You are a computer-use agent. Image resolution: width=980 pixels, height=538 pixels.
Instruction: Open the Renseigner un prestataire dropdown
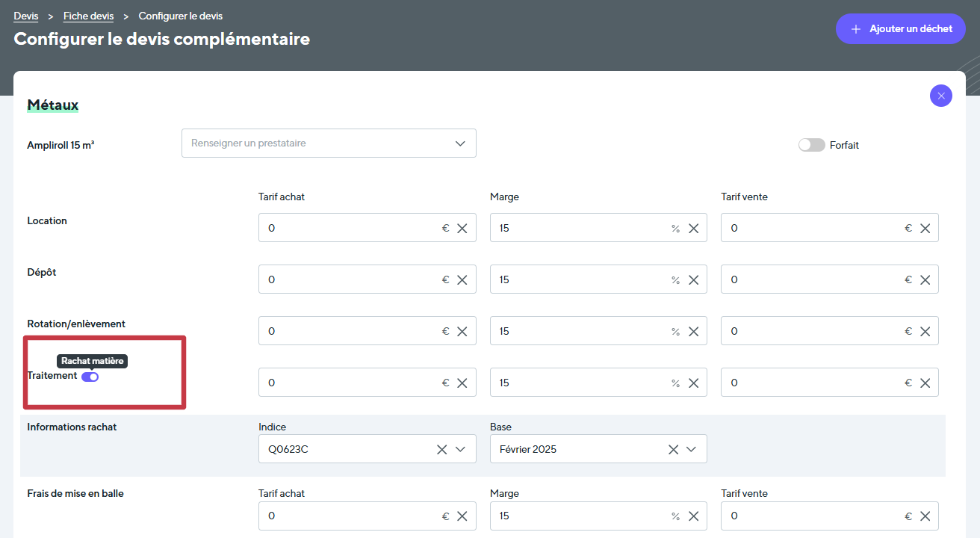[329, 143]
